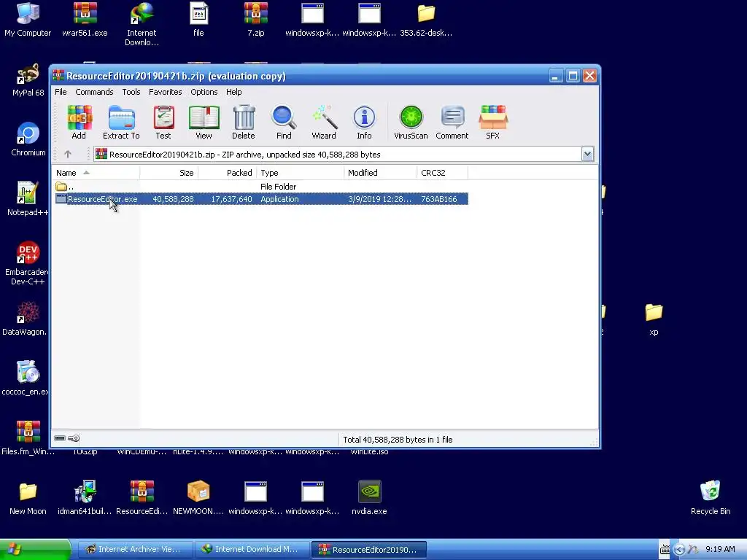Convert archive with the SFX tool
The height and width of the screenshot is (560, 747).
click(493, 122)
